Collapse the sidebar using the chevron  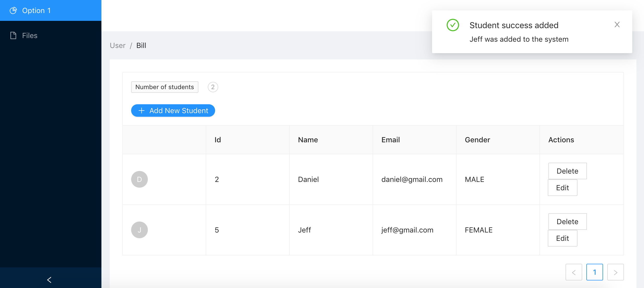click(49, 280)
